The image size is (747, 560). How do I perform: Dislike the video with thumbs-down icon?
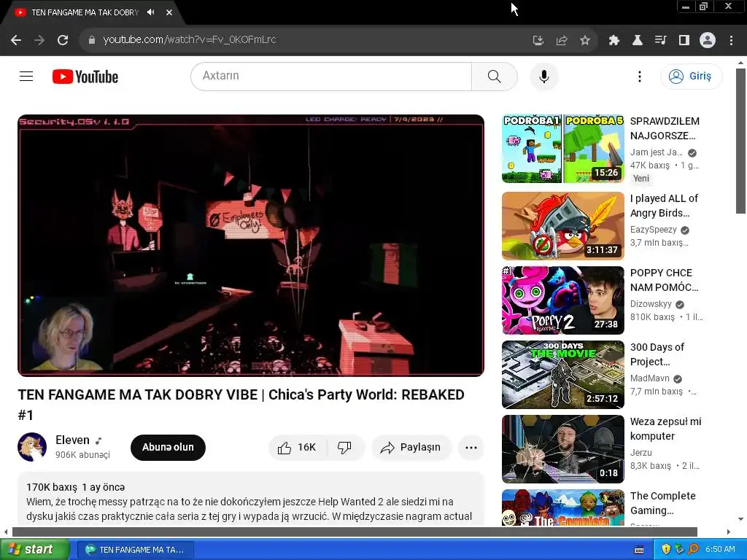point(344,447)
